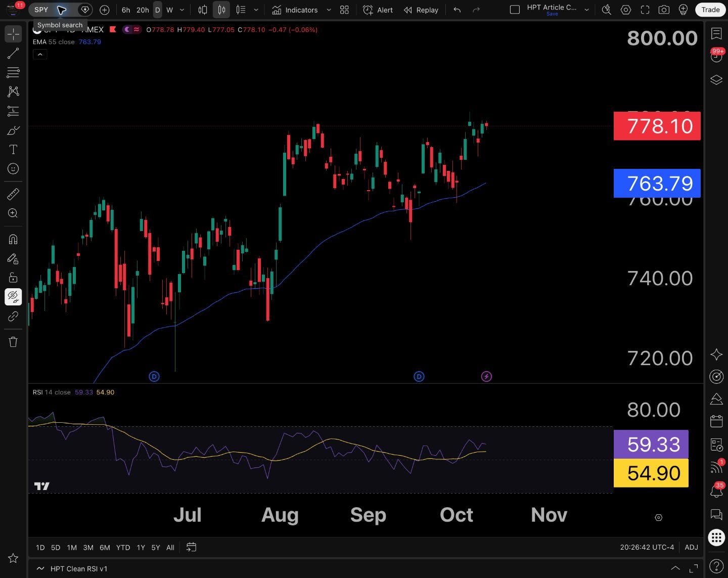Select the text annotation tool
The height and width of the screenshot is (578, 728).
(x=13, y=150)
